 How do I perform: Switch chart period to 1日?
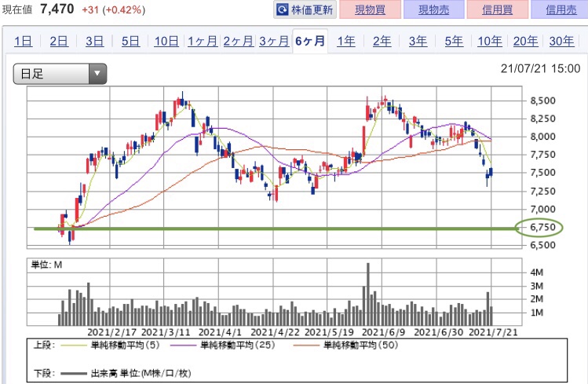click(24, 41)
